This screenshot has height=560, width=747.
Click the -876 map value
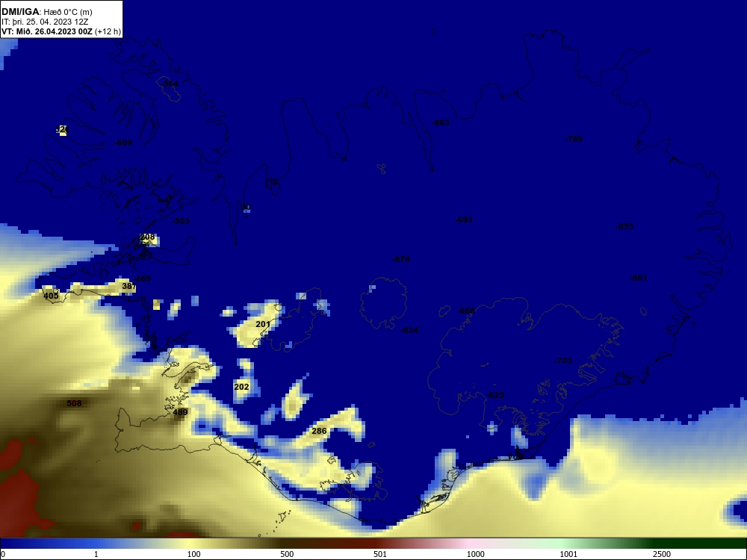pos(401,259)
